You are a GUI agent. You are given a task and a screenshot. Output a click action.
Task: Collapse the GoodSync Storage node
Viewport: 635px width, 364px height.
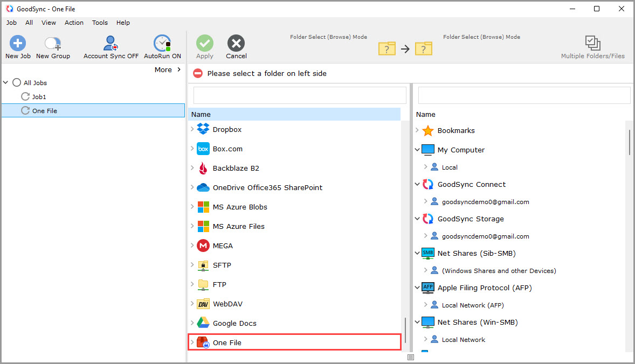[x=417, y=219]
